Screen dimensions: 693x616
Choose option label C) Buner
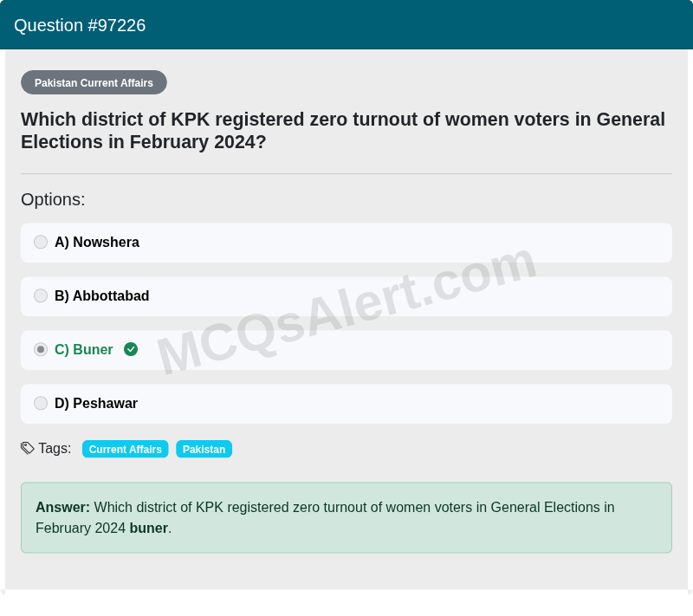click(83, 349)
